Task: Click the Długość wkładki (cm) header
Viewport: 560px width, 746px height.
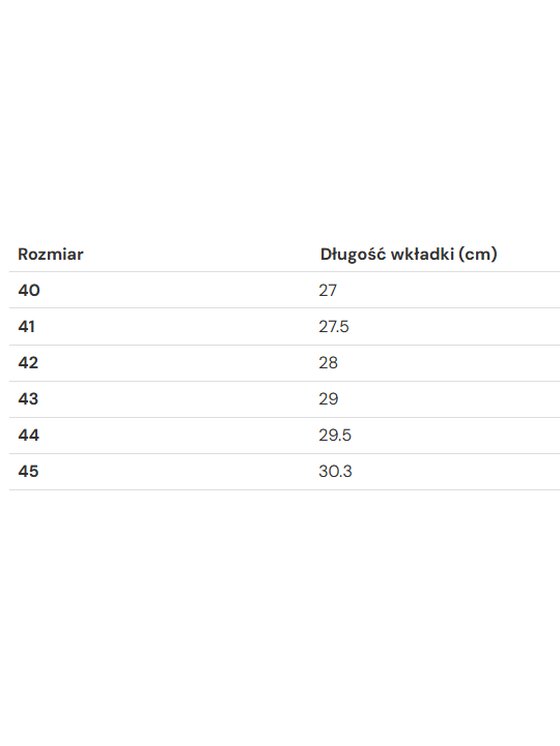Action: 409,254
